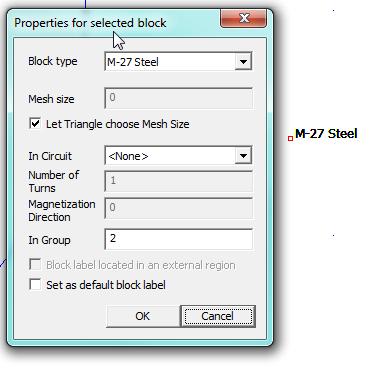
Task: Click the Set as default block label text
Action: click(106, 285)
